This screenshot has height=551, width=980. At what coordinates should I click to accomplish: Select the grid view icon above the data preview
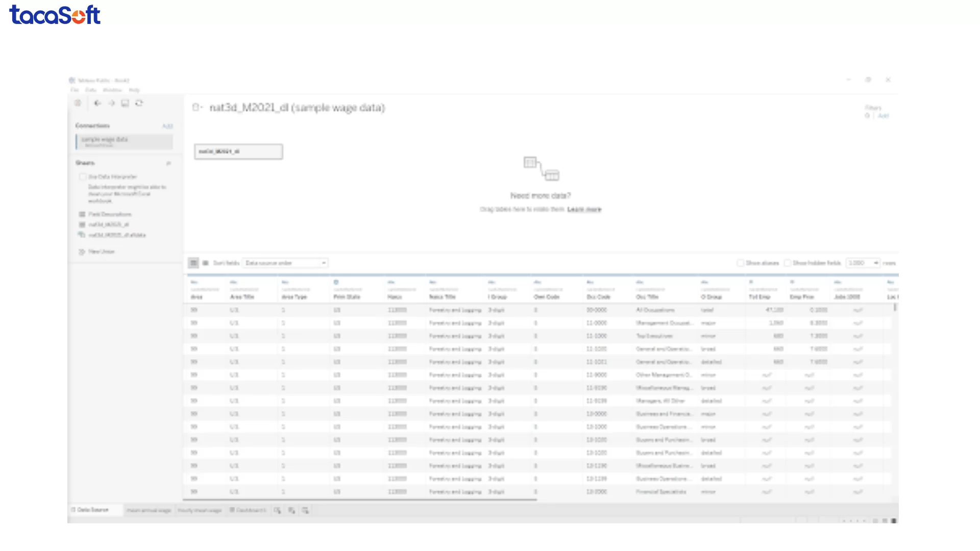pyautogui.click(x=193, y=263)
